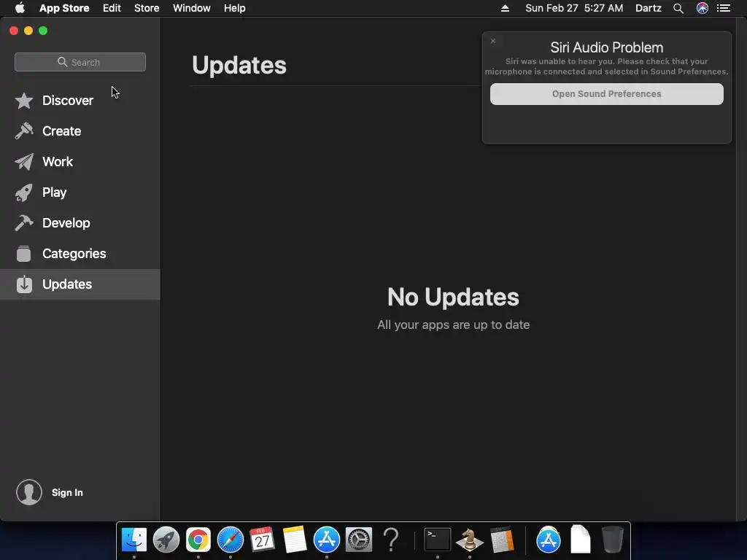The image size is (747, 560).
Task: Open the Trash in the Dock
Action: tap(612, 540)
